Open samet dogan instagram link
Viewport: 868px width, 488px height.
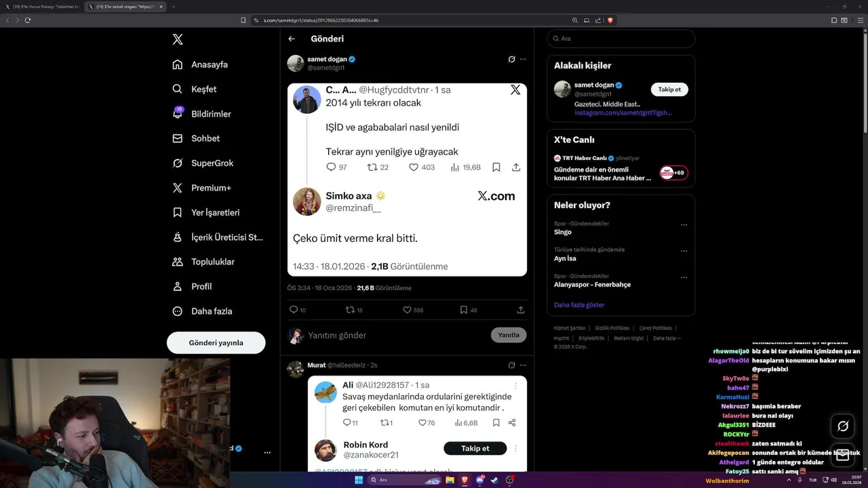tap(623, 113)
